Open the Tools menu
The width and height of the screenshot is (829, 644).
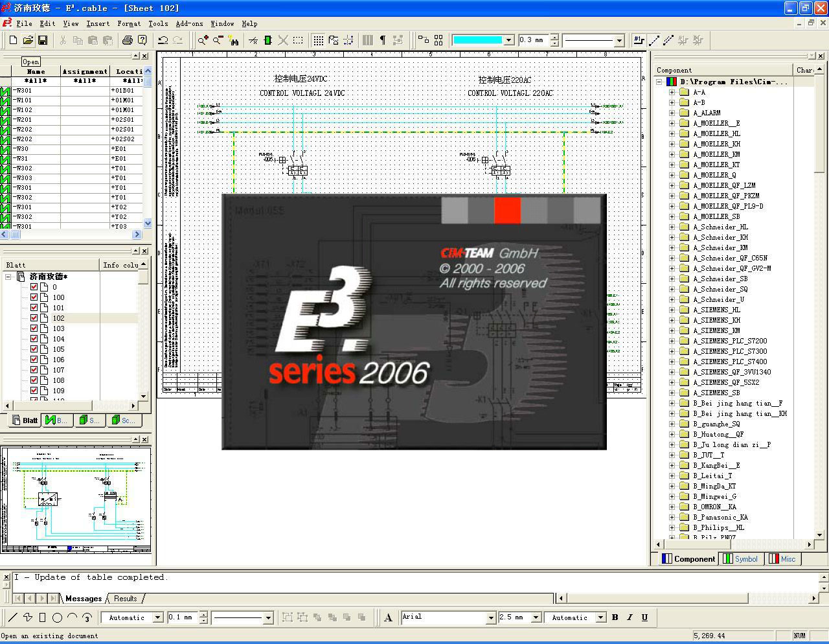pos(158,23)
